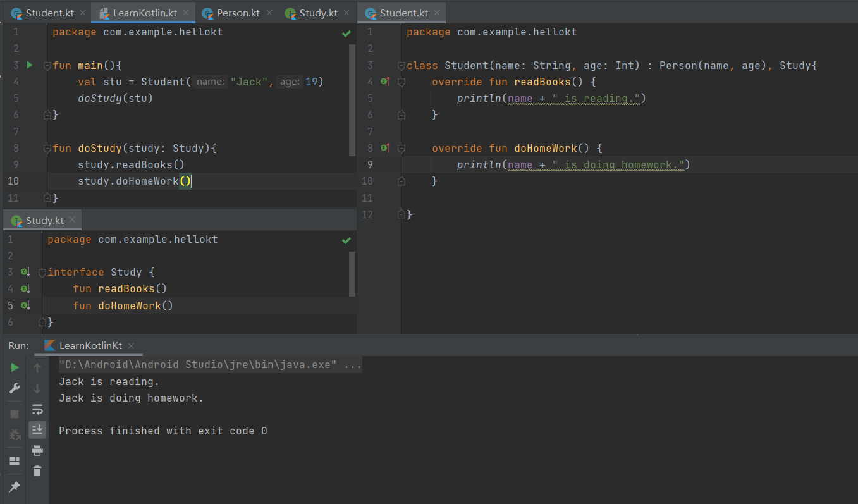Click the green inspection checkmark in the Study.kt pane

(x=346, y=240)
